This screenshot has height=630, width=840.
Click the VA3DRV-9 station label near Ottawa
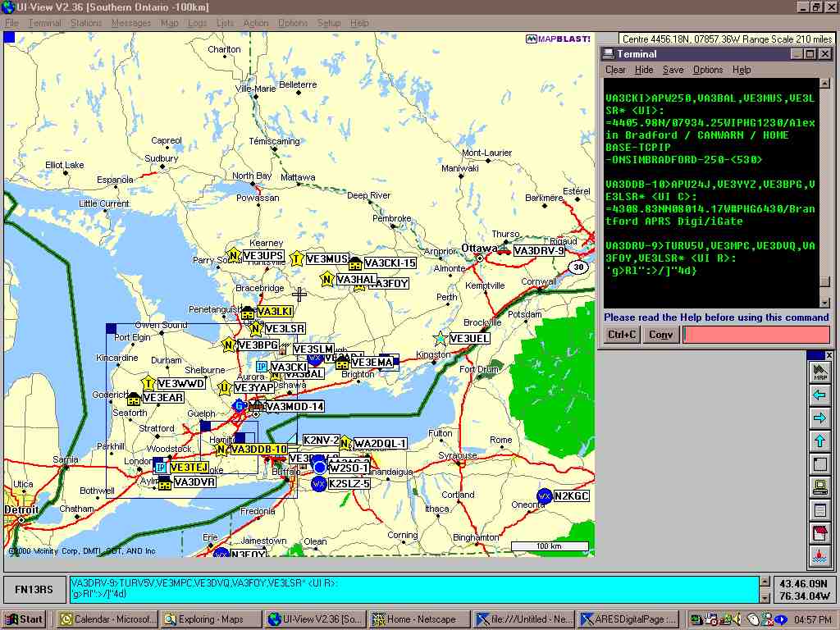tap(538, 251)
